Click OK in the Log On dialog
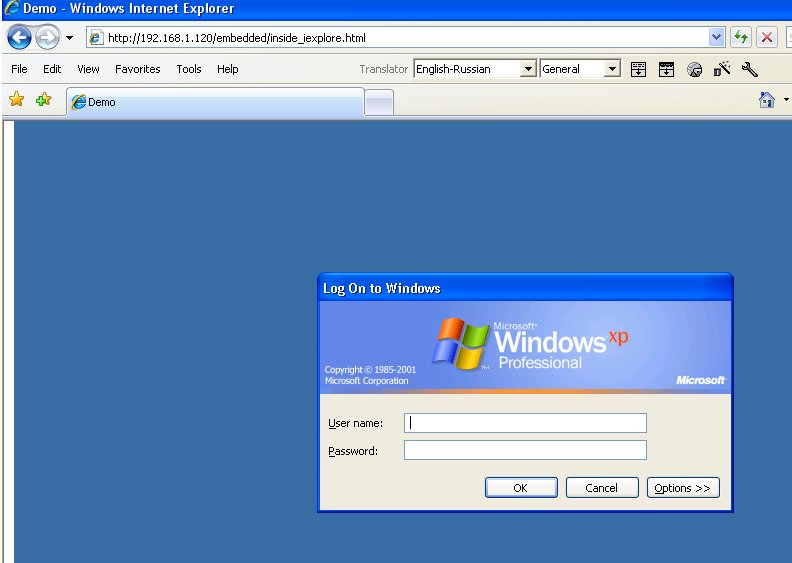 [x=521, y=488]
